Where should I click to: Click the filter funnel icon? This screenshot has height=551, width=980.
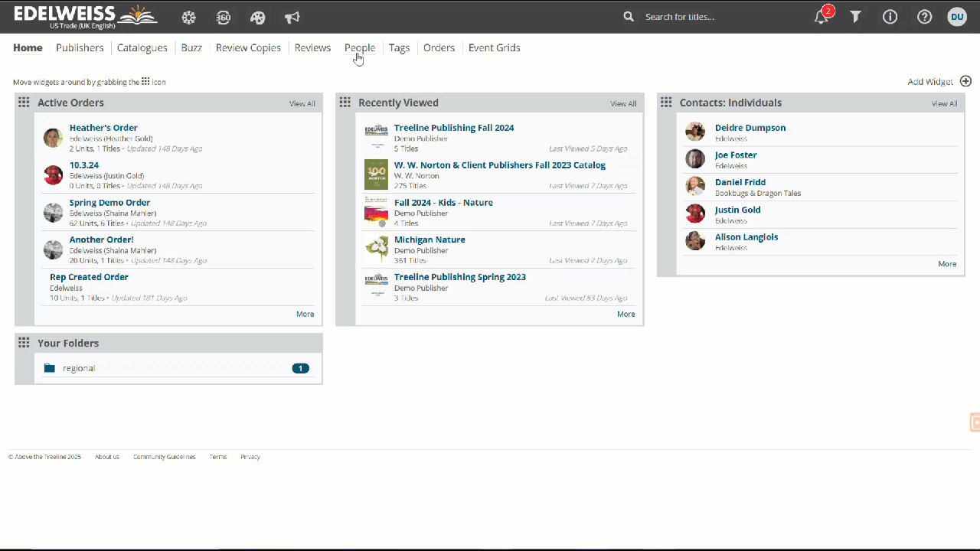[856, 17]
